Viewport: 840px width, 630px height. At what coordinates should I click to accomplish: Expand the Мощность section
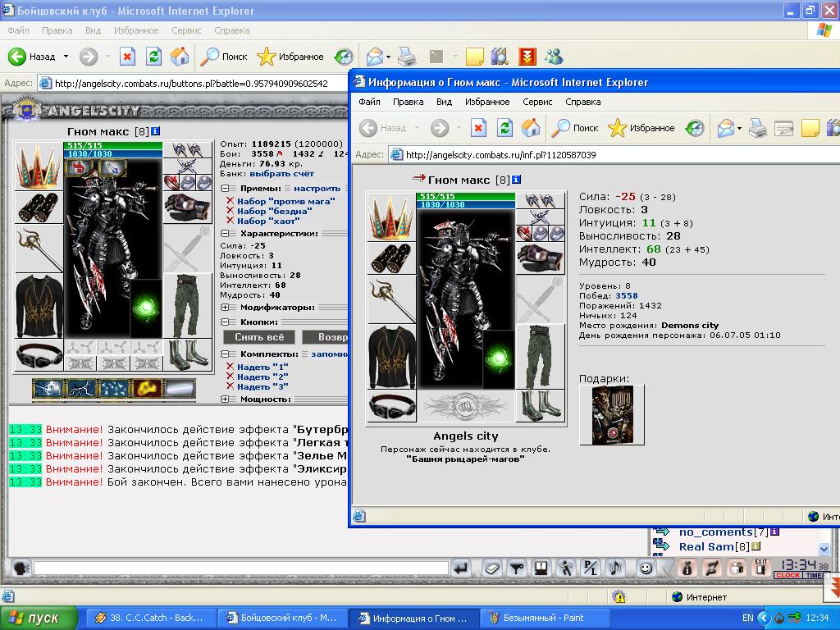pyautogui.click(x=225, y=399)
